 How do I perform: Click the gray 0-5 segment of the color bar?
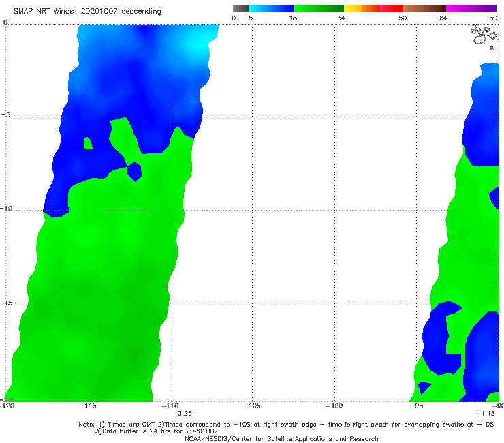pos(241,8)
